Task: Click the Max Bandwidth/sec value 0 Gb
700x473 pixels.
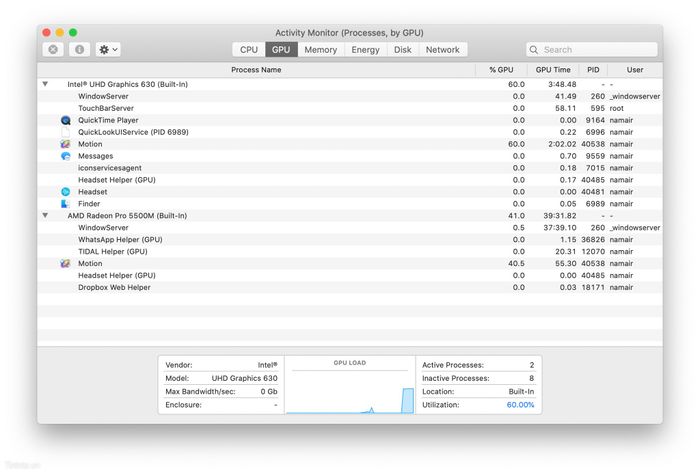Action: click(x=269, y=391)
